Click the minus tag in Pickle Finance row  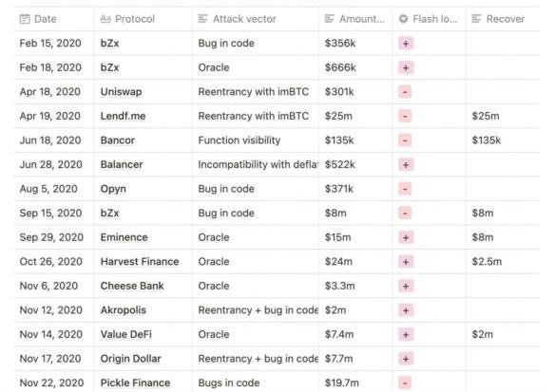[x=405, y=383]
